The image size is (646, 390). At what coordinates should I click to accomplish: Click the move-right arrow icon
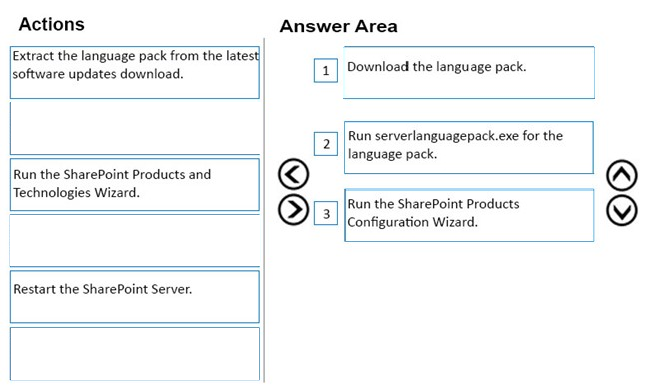(293, 210)
